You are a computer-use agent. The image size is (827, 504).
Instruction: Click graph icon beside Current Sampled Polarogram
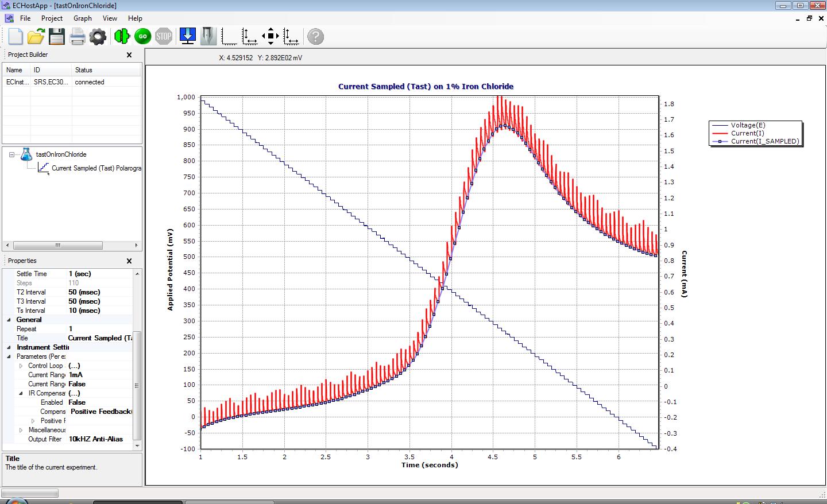[43, 168]
